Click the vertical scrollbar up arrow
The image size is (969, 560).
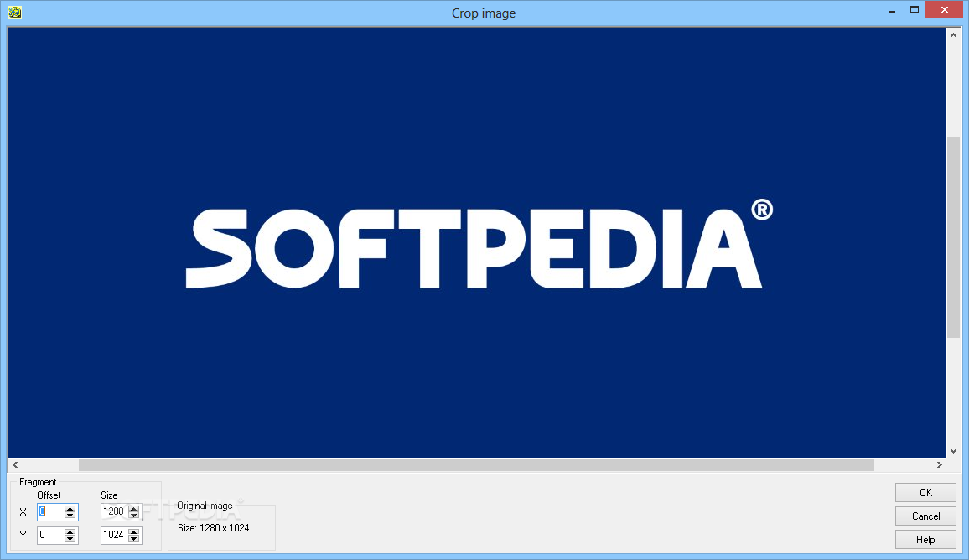tap(954, 36)
